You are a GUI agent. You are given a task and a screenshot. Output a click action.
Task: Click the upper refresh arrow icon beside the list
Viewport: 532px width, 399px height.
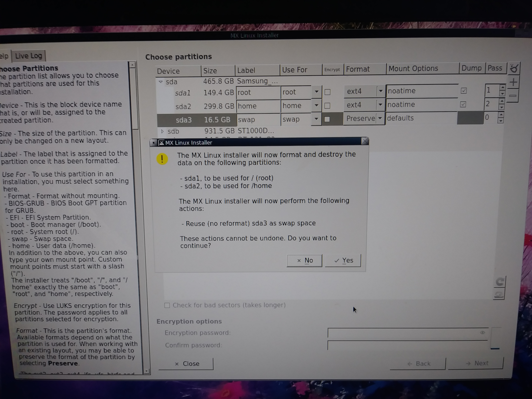500,282
